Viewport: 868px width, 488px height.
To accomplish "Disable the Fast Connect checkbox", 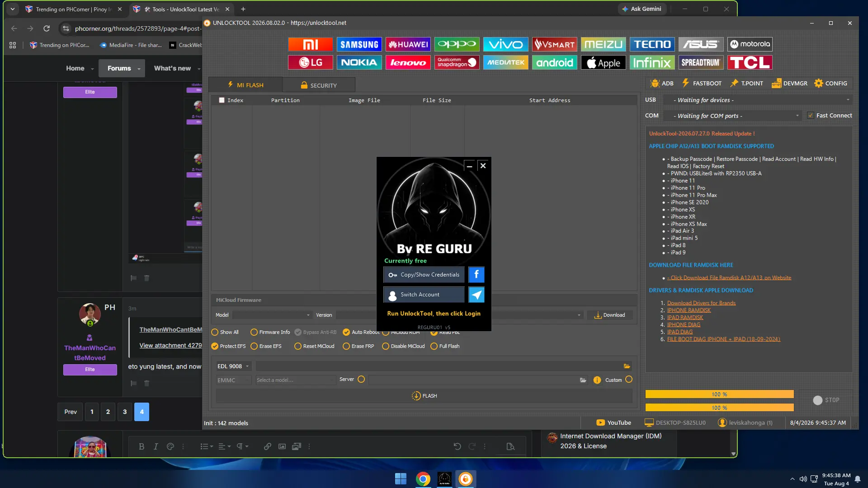I will coord(811,116).
